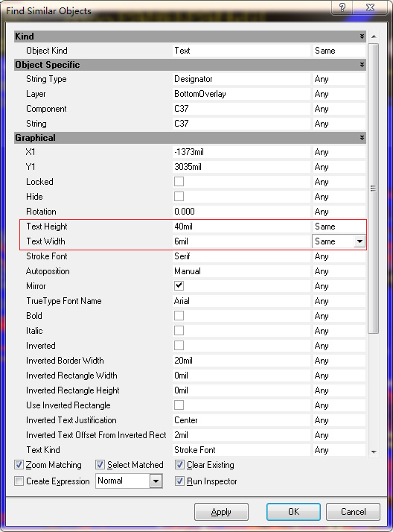Screen dimensions: 393x532
Task: Close the Find Similar Objects dialog
Action: point(371,7)
